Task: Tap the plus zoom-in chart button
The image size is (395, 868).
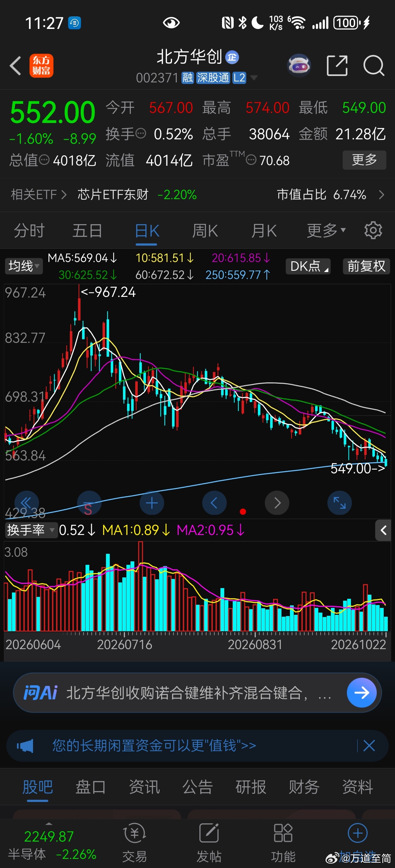Action: [152, 503]
